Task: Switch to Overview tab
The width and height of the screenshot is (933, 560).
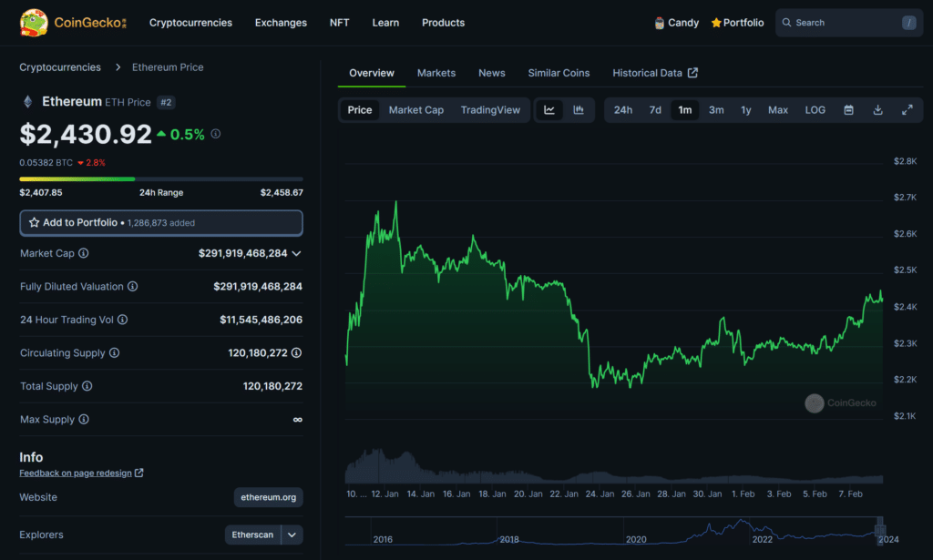Action: tap(372, 73)
